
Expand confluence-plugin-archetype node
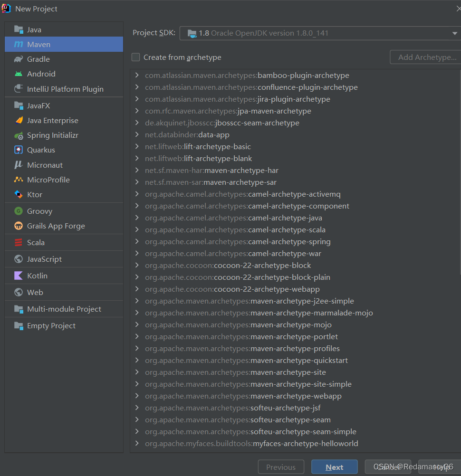[x=137, y=87]
